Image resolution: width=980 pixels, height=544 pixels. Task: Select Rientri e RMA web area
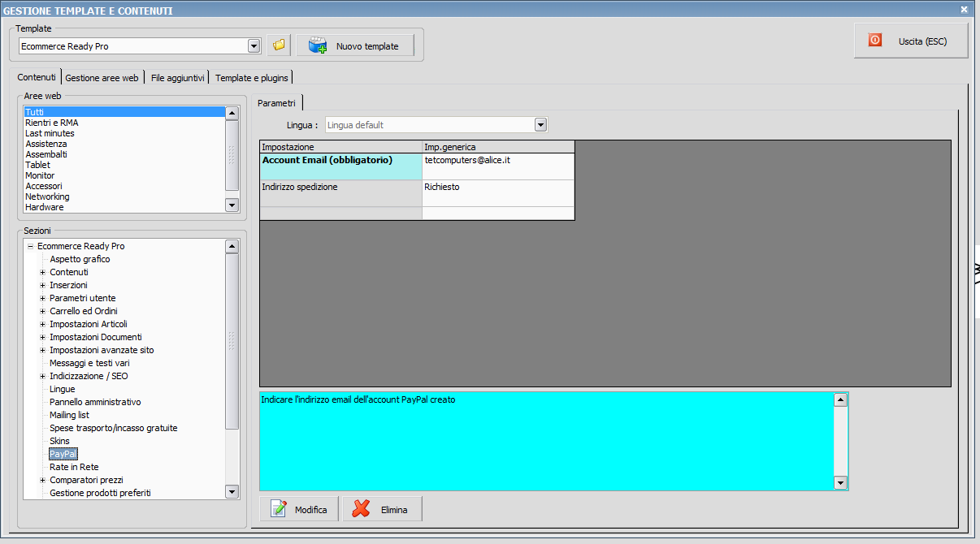coord(124,123)
